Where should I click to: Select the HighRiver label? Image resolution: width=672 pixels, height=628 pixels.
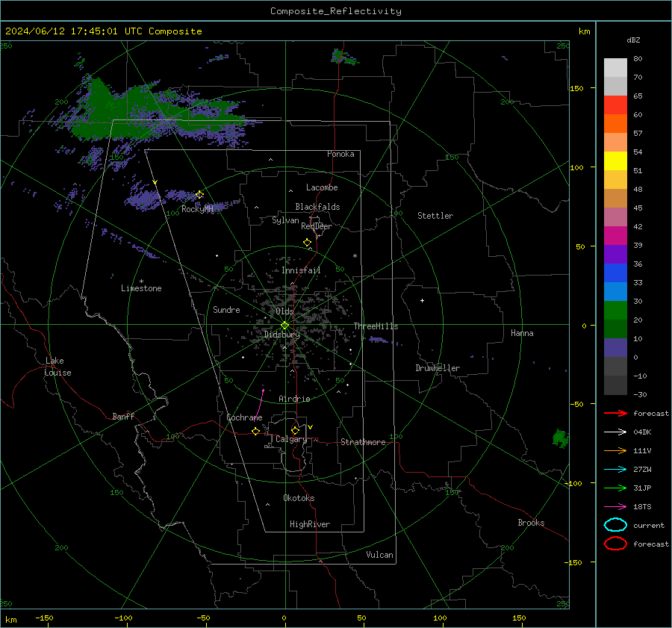(310, 524)
